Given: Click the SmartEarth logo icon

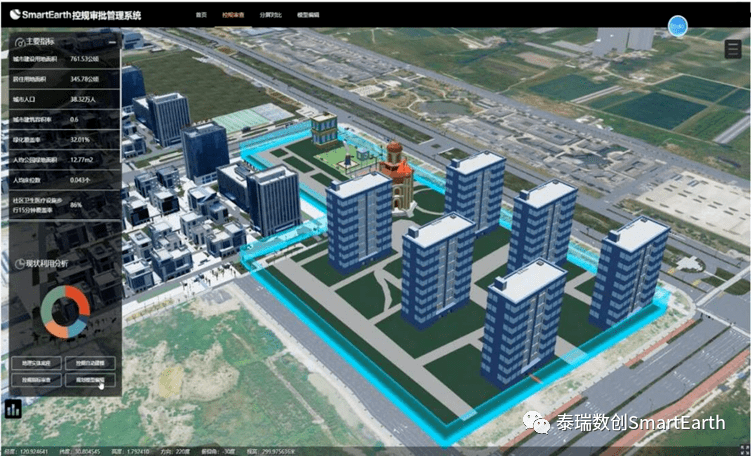Looking at the screenshot, I should tap(15, 15).
